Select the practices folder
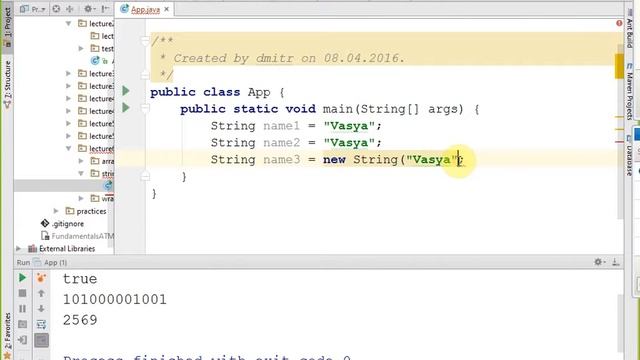This screenshot has height=360, width=640. (x=86, y=211)
